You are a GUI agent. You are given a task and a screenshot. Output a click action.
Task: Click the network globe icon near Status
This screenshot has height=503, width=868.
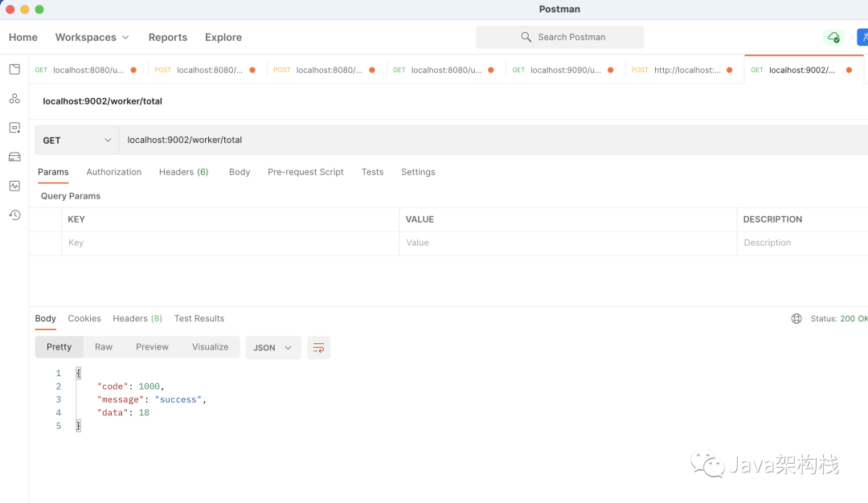point(796,319)
